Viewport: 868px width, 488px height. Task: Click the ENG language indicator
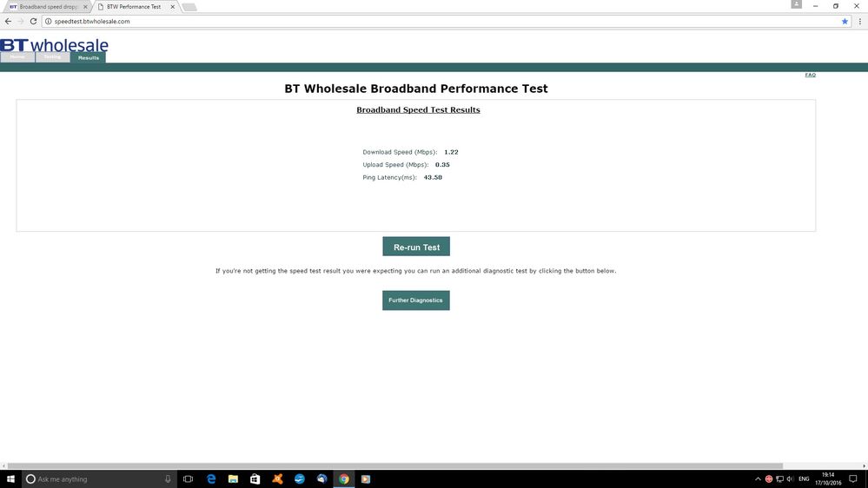804,479
